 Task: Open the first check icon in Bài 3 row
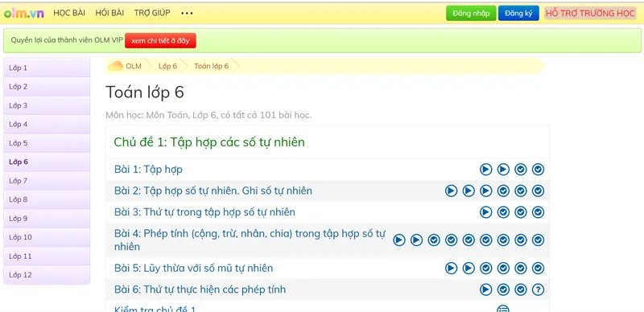coord(503,211)
